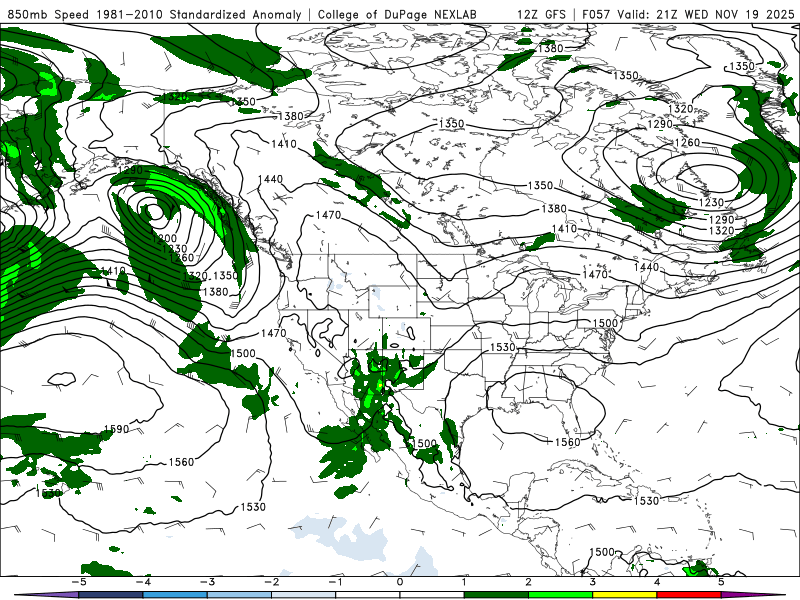800x600 pixels.
Task: Select the light blue -3-to--2 colorbar segment
Action: click(239, 595)
